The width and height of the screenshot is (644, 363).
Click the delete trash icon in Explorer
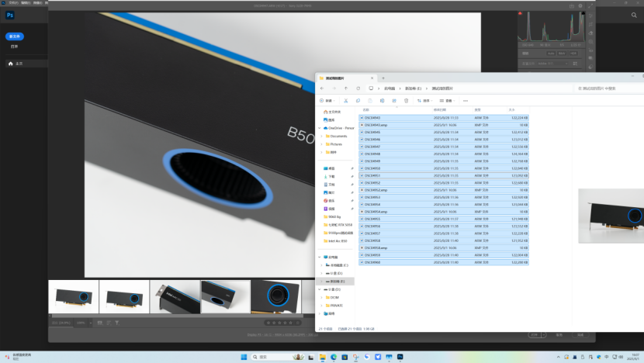point(406,101)
